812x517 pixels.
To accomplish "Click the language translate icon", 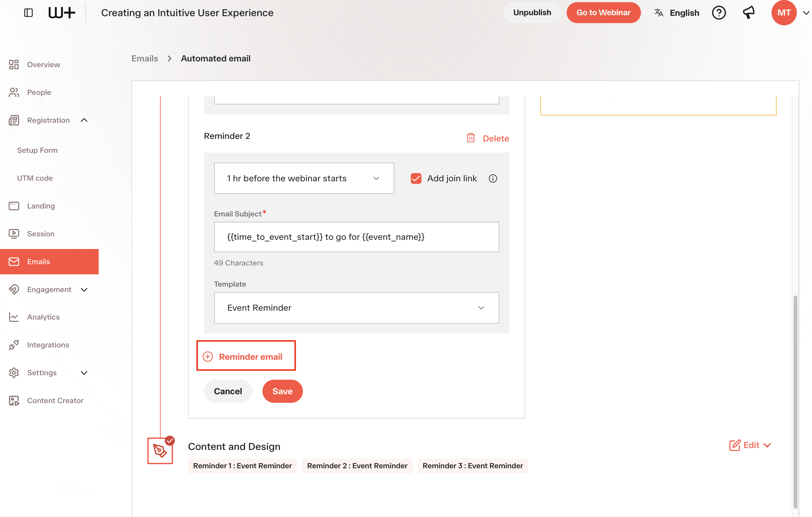I will (659, 13).
